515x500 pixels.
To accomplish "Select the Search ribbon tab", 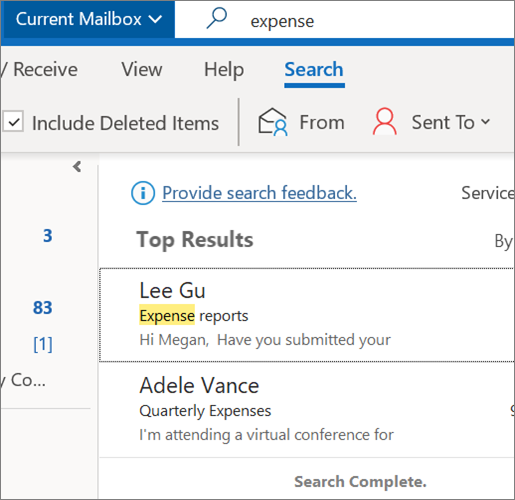I will [x=314, y=69].
